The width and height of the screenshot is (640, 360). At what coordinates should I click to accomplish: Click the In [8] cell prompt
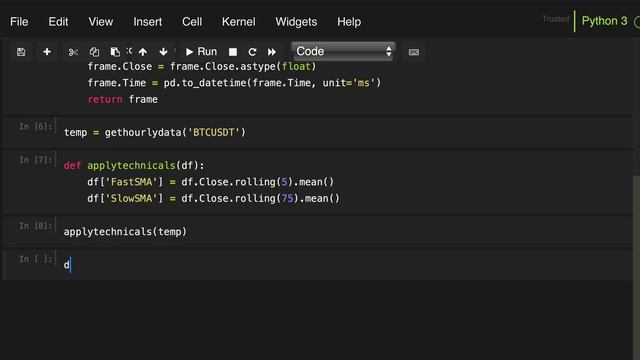(36, 226)
